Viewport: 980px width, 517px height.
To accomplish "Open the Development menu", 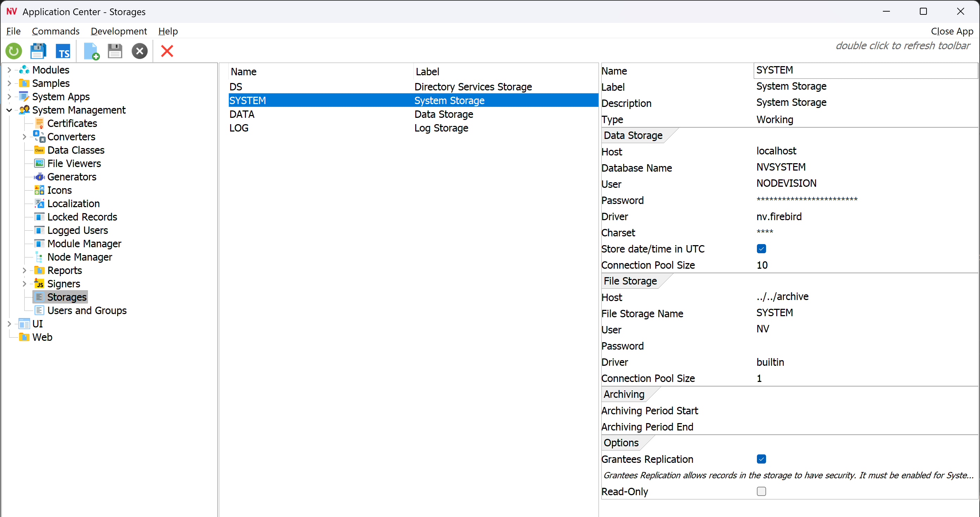I will 119,31.
